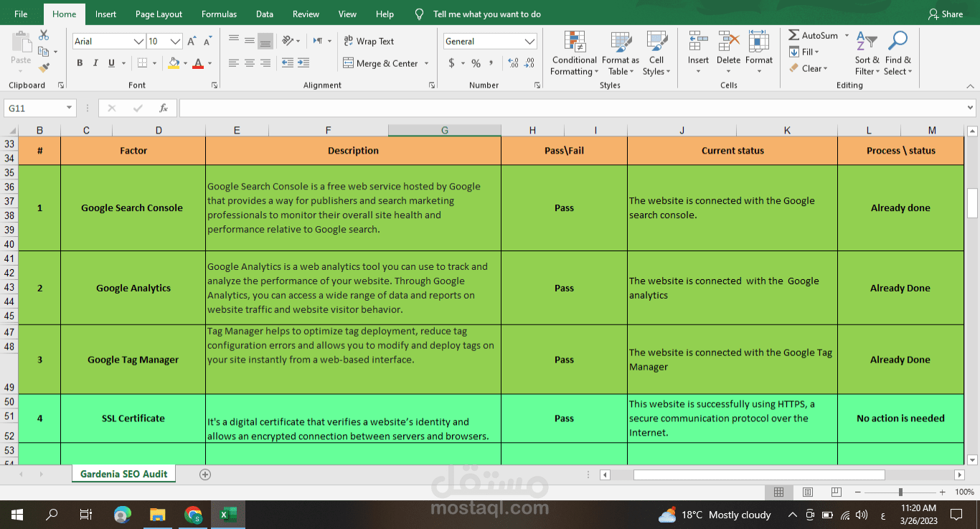980x529 pixels.
Task: Click the Tell me search field
Action: 486,14
